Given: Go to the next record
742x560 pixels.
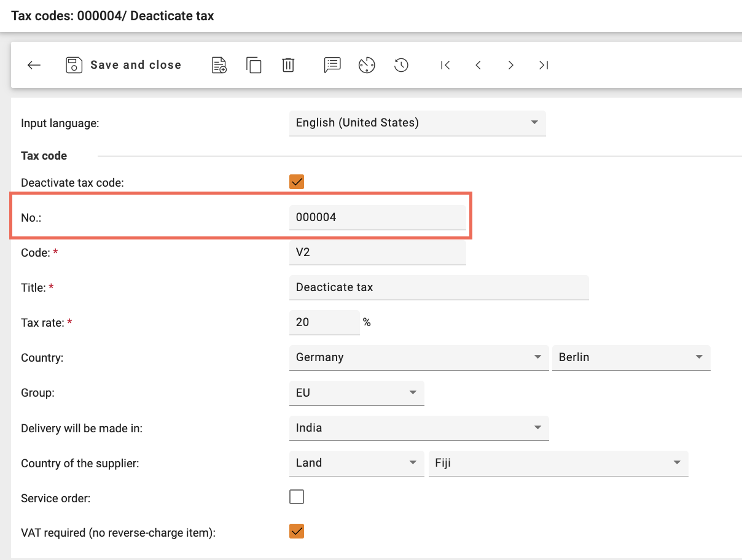Looking at the screenshot, I should click(510, 65).
